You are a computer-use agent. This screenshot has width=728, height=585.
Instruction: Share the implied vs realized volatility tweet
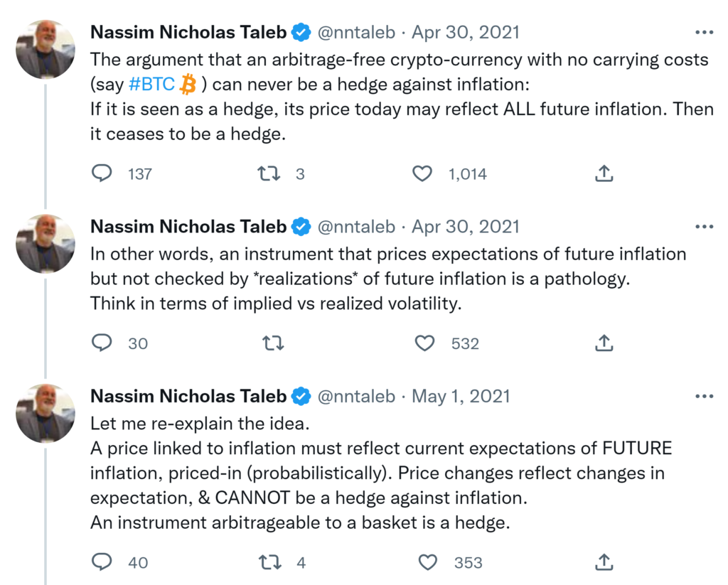click(604, 343)
